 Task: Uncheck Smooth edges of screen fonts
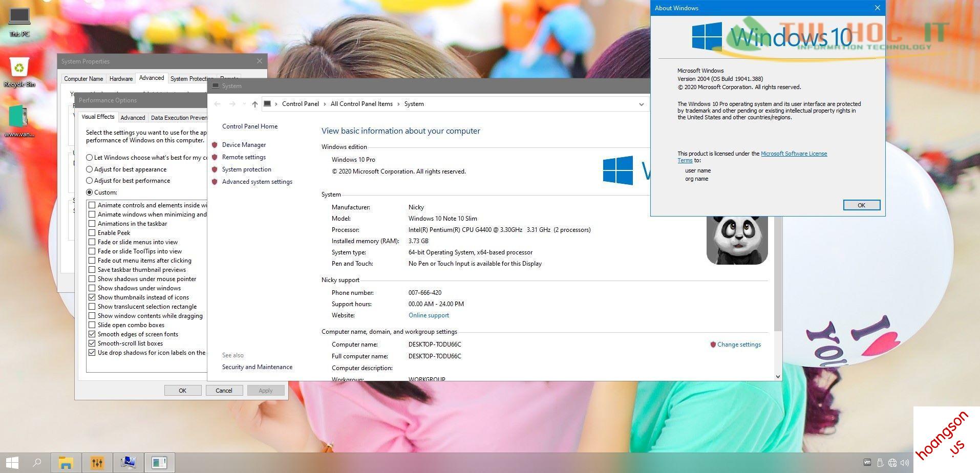pyautogui.click(x=92, y=334)
